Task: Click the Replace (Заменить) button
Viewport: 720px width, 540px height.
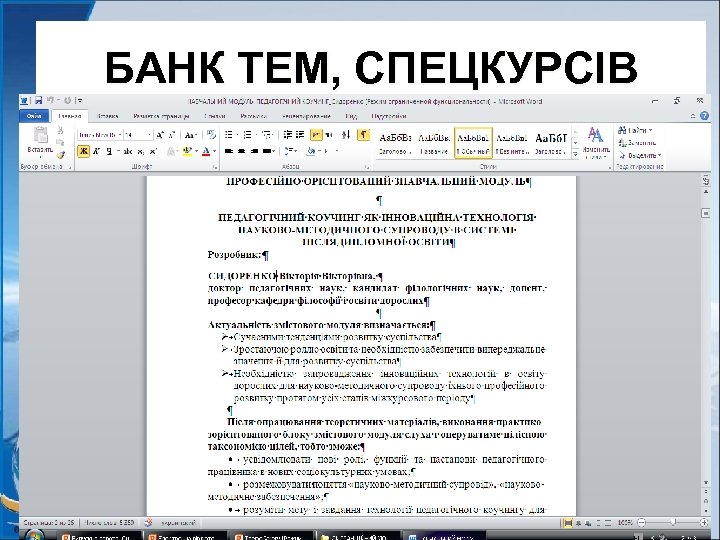Action: [637, 143]
